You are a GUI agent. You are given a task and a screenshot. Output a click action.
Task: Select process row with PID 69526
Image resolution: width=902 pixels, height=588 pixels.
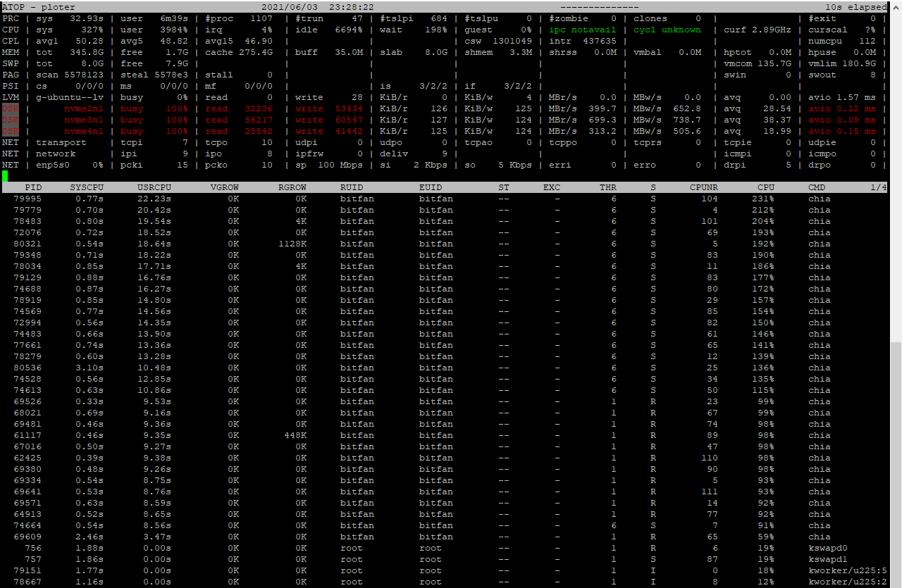pyautogui.click(x=445, y=401)
